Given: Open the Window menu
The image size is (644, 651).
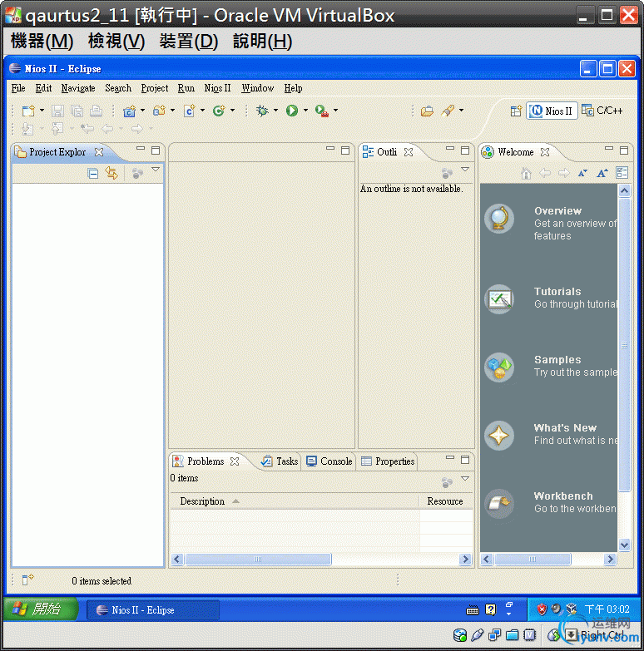Looking at the screenshot, I should tap(258, 88).
